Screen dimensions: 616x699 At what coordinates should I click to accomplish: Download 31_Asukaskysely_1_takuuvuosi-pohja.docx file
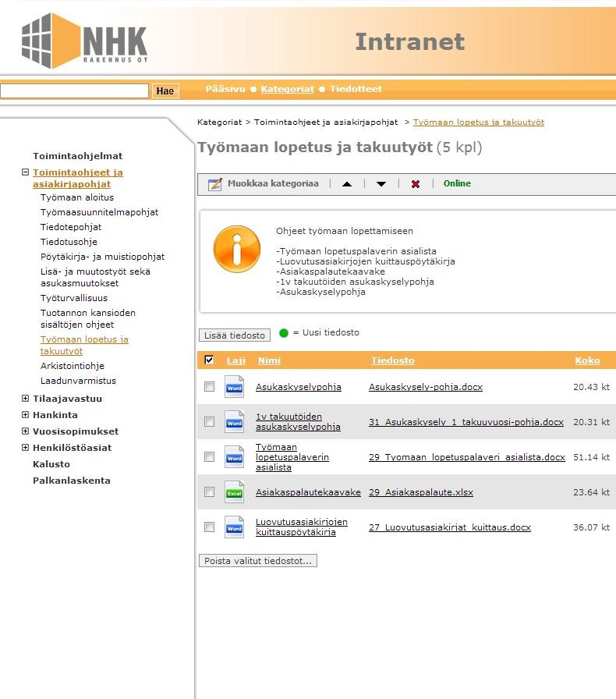466,422
